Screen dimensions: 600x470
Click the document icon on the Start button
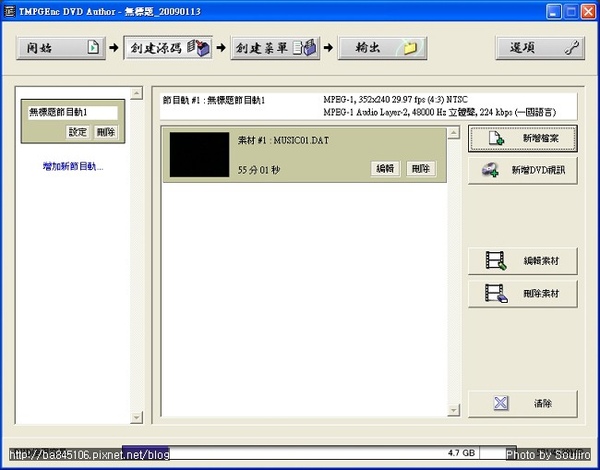click(x=93, y=47)
